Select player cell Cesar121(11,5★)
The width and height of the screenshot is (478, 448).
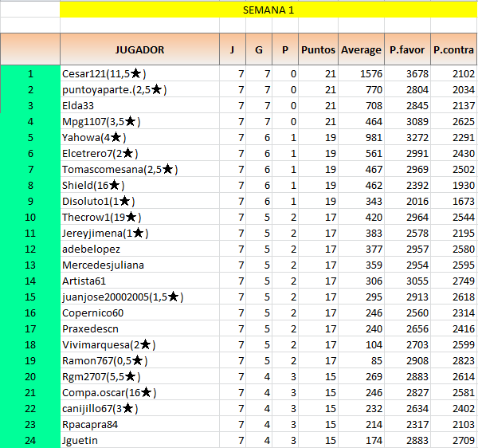tap(104, 74)
